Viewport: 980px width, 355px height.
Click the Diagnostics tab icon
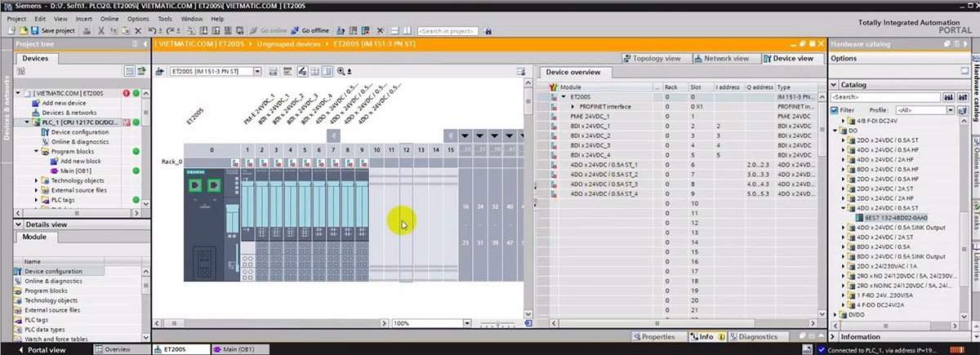tap(733, 336)
